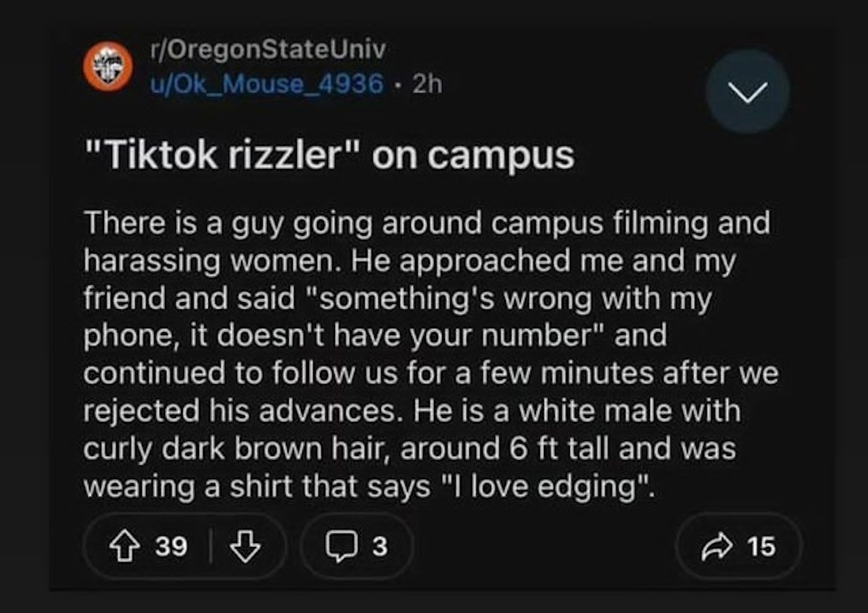Image resolution: width=868 pixels, height=613 pixels.
Task: Visit the u/Ok_Mouse_4936 user profile
Action: (x=266, y=84)
